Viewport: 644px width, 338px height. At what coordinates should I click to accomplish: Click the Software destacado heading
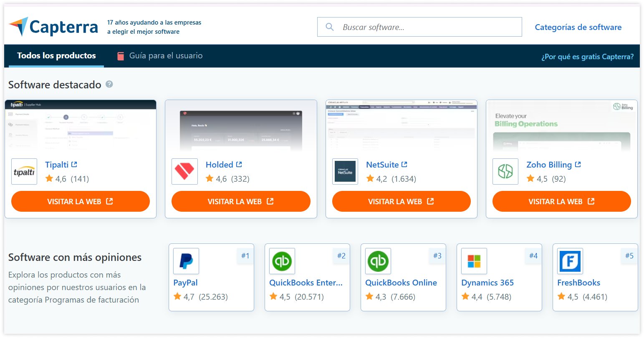coord(55,85)
